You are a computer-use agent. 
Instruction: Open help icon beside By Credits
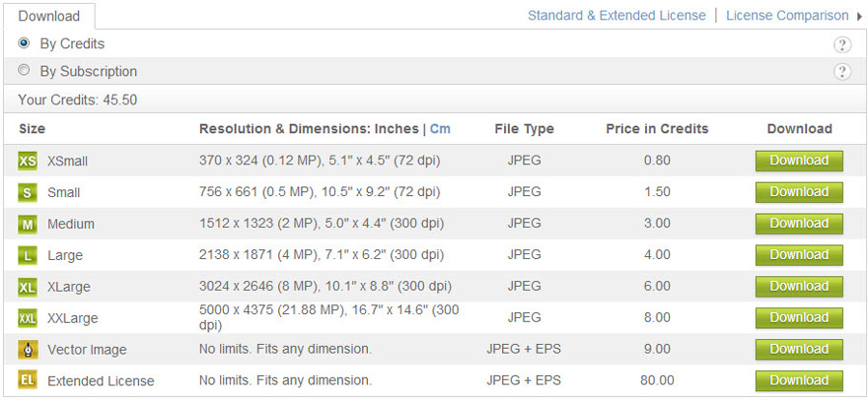[x=842, y=44]
